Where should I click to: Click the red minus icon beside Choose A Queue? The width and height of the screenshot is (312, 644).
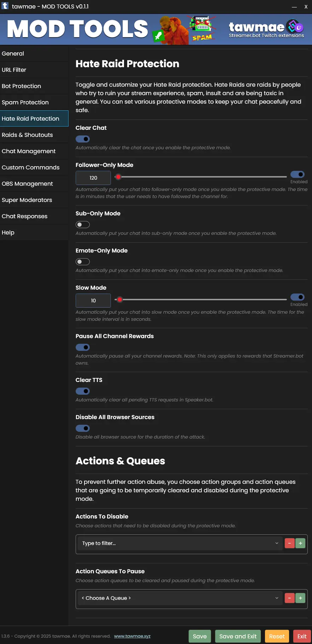point(290,598)
